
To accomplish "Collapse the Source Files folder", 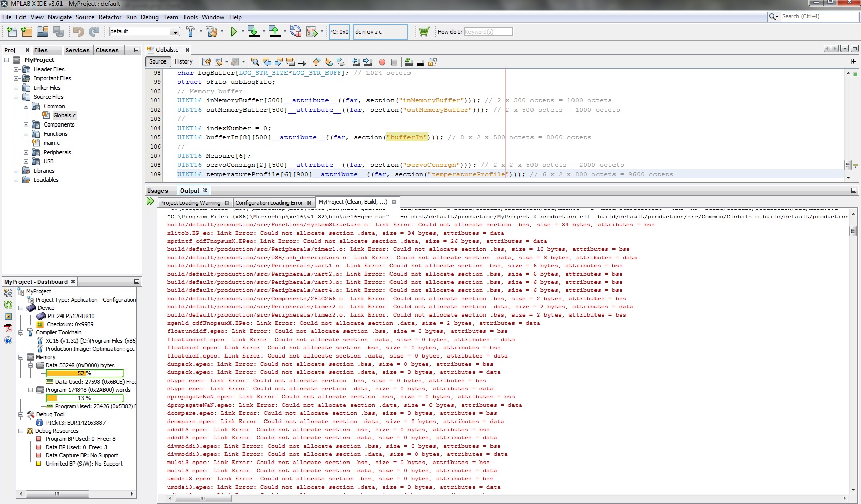I will tap(16, 97).
